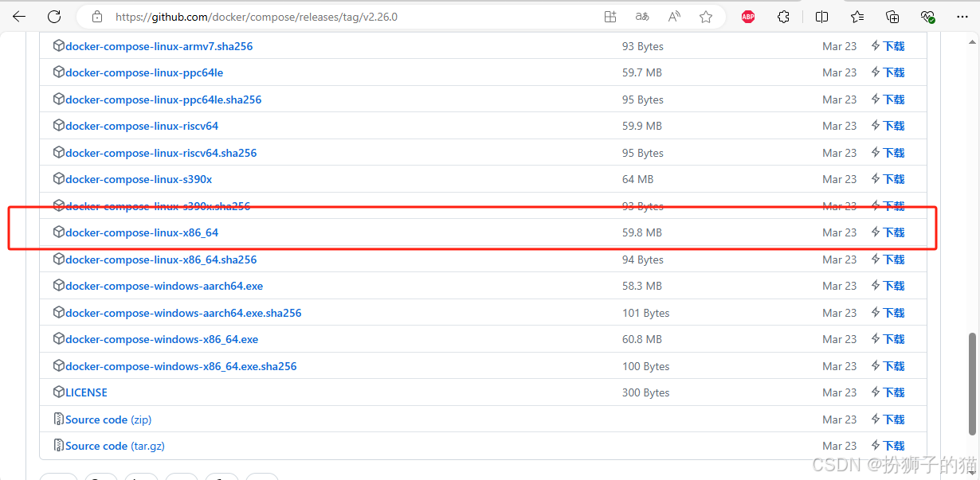The width and height of the screenshot is (980, 480).
Task: Add this page to favorites star
Action: click(x=706, y=16)
